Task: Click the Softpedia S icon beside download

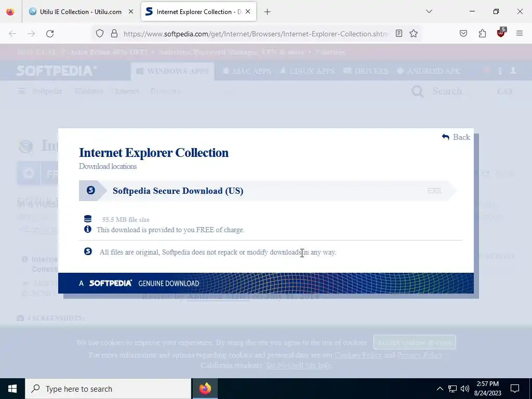Action: tap(90, 190)
